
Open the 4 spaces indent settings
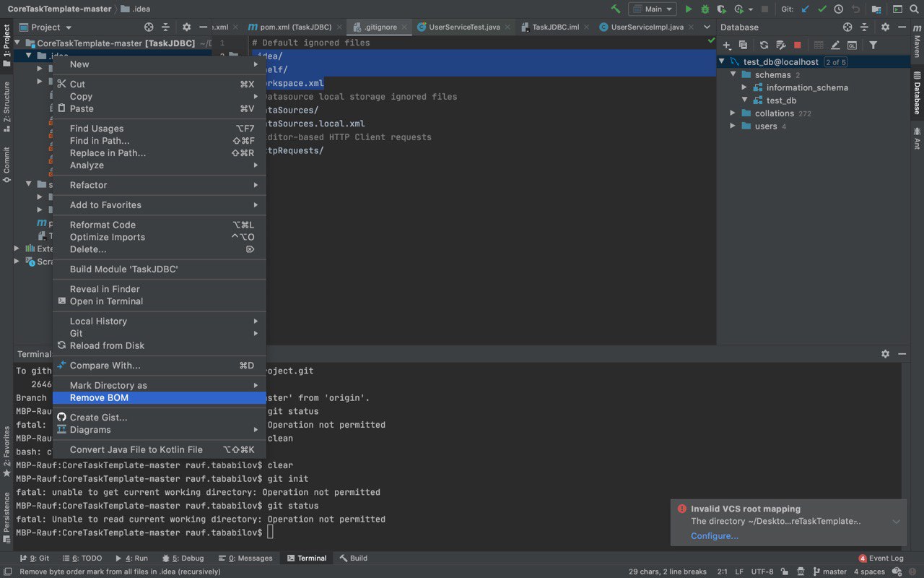pyautogui.click(x=869, y=571)
